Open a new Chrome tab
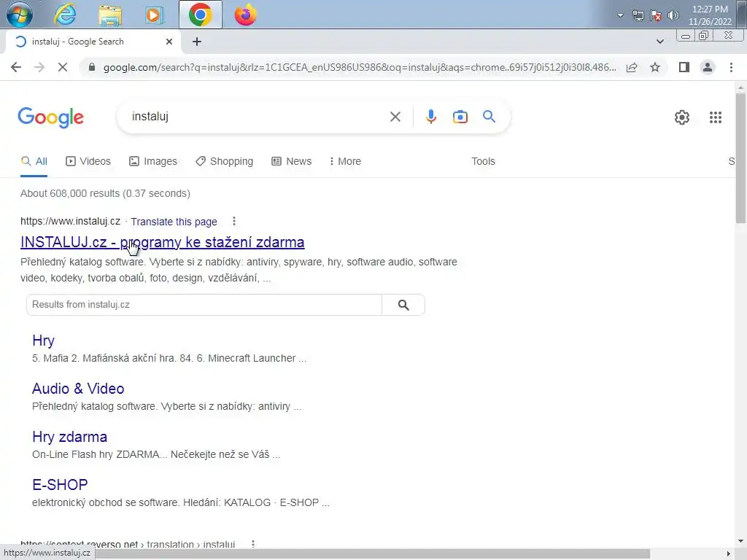This screenshot has height=560, width=747. click(x=197, y=42)
